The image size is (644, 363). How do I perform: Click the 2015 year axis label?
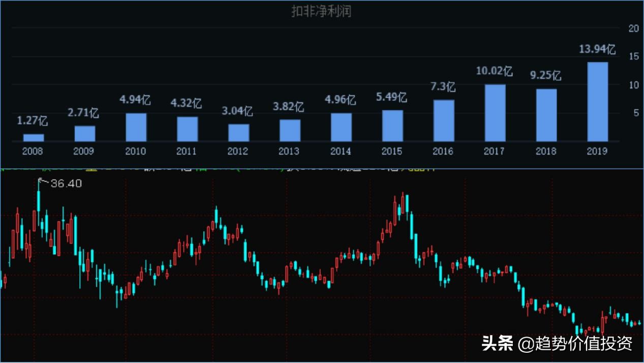pyautogui.click(x=391, y=151)
